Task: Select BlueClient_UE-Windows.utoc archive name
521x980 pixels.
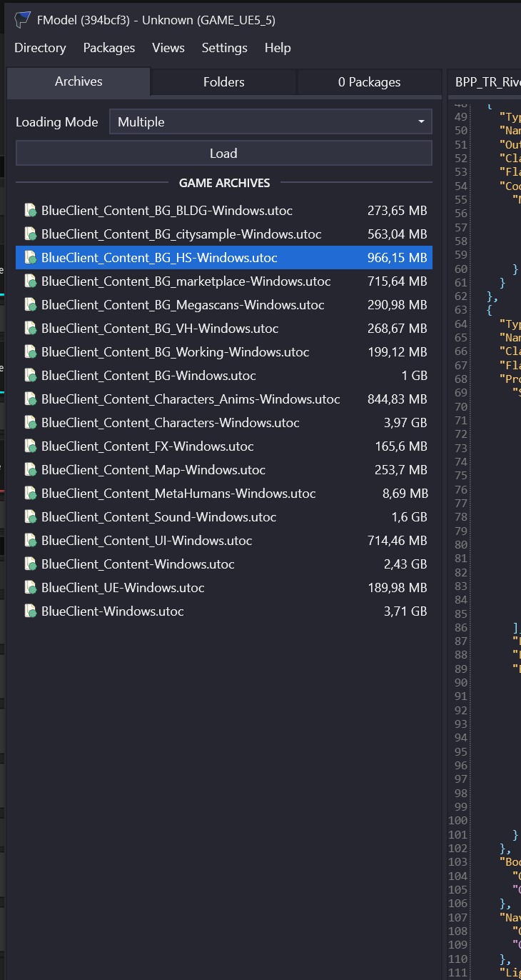Action: pos(123,588)
